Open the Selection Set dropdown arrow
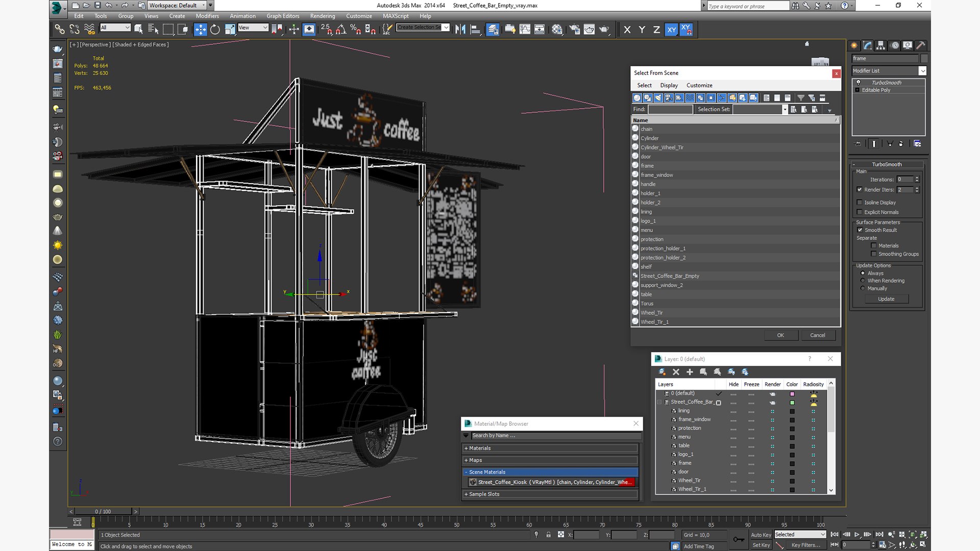Image resolution: width=980 pixels, height=551 pixels. (x=785, y=110)
